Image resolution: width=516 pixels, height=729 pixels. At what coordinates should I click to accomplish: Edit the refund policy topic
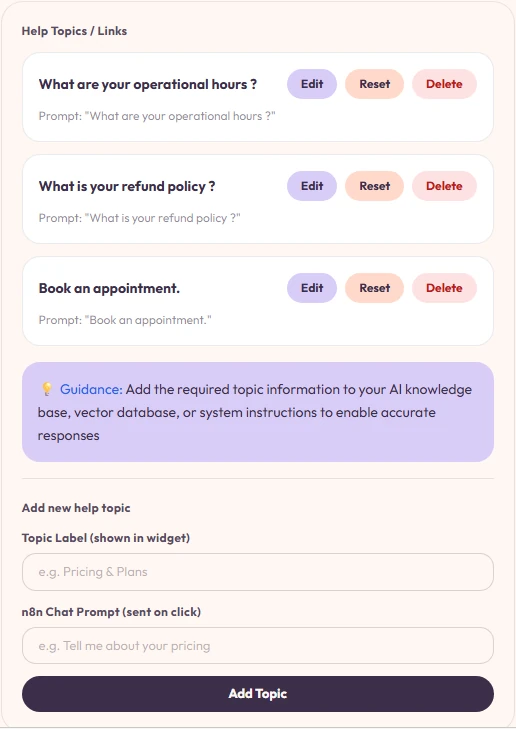[312, 186]
